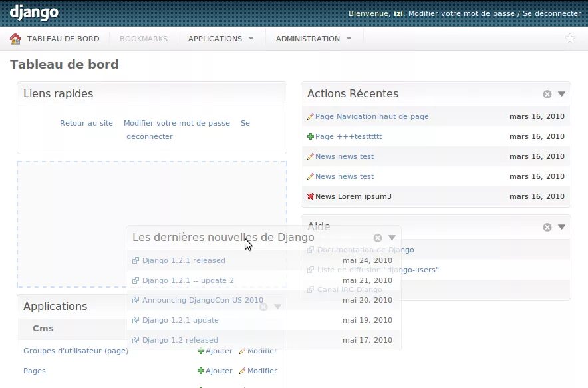Screen dimensions: 588x388
Task: Click the mai 24, 2010 date
Action: 367,260
